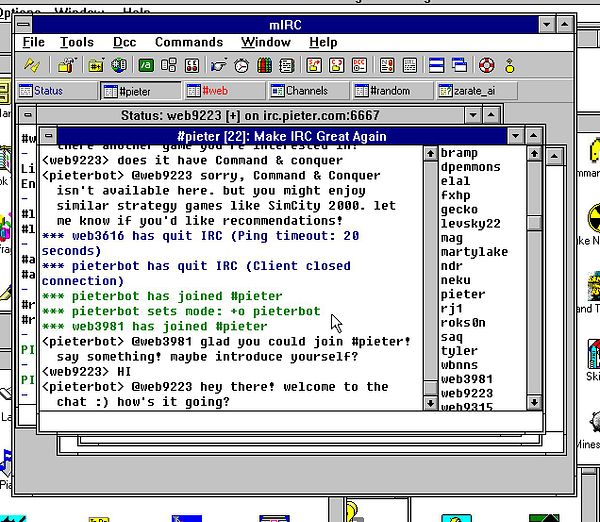This screenshot has height=522, width=600.
Task: Select nick gecko in the user list
Action: [x=459, y=210]
